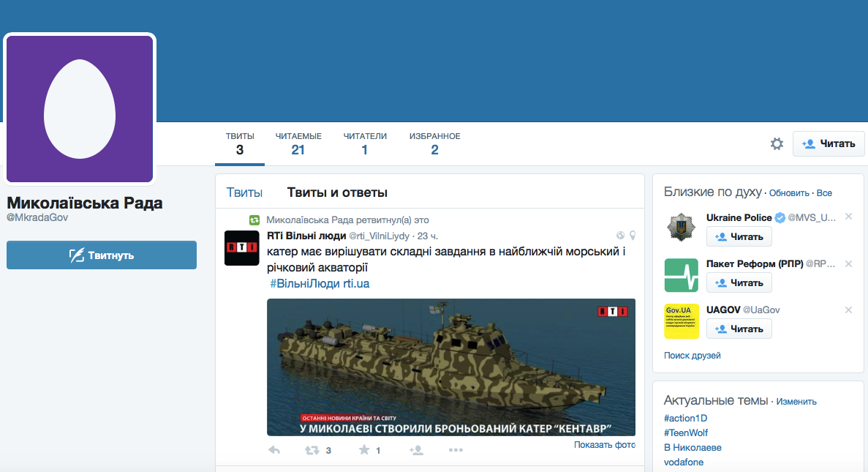The image size is (868, 472).
Task: Click the UAGOV yellow avatar icon
Action: point(682,321)
